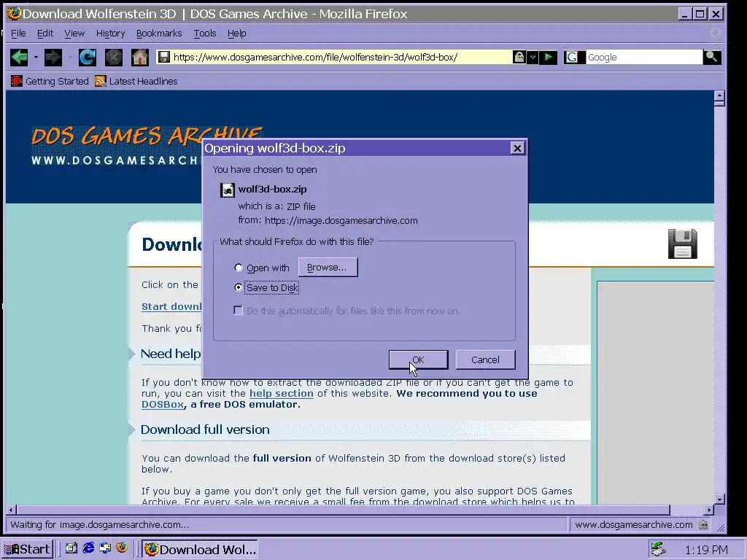The height and width of the screenshot is (560, 747).
Task: Click the Download full version heading
Action: click(205, 429)
